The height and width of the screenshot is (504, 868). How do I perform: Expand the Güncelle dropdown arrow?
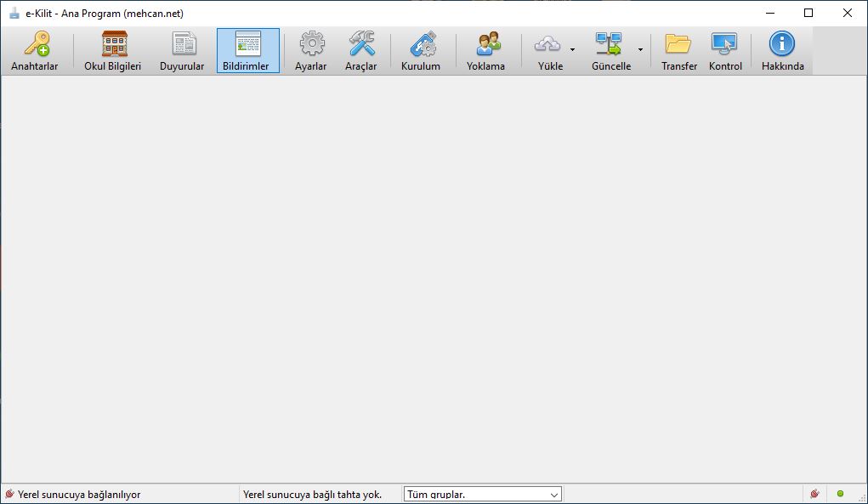(x=640, y=50)
